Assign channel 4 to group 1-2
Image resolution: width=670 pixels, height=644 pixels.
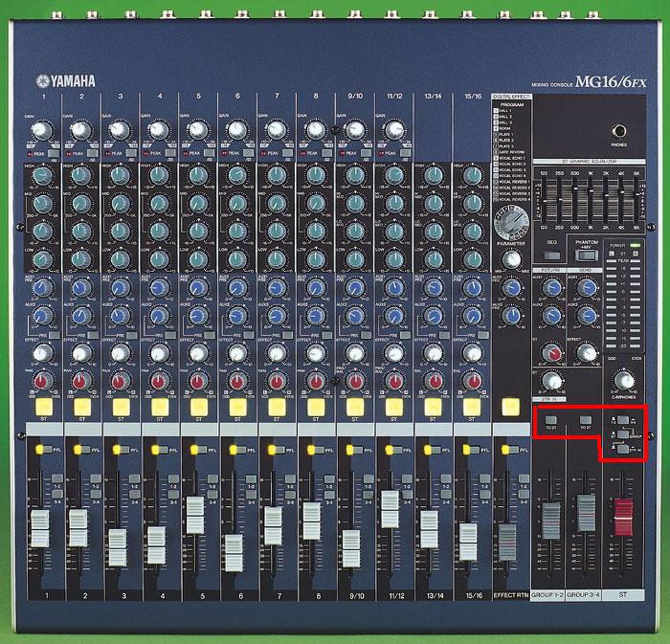(173, 478)
